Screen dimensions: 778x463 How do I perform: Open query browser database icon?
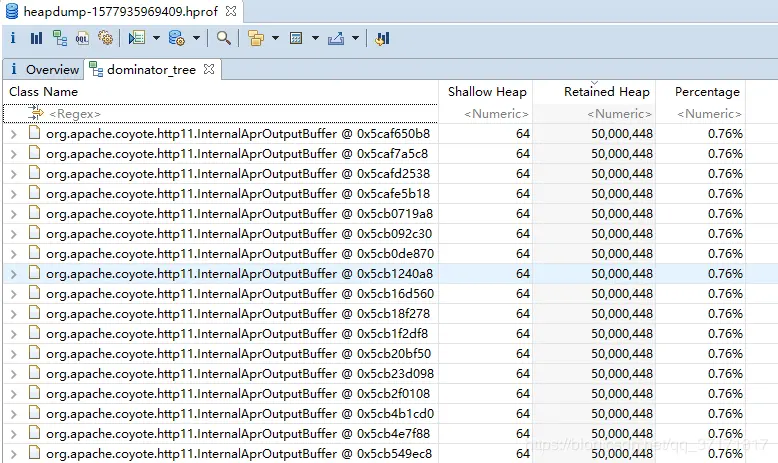coord(177,38)
